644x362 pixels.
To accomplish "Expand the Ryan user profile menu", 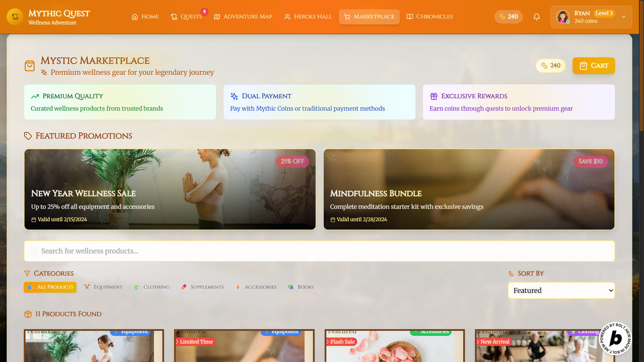I will tap(623, 17).
